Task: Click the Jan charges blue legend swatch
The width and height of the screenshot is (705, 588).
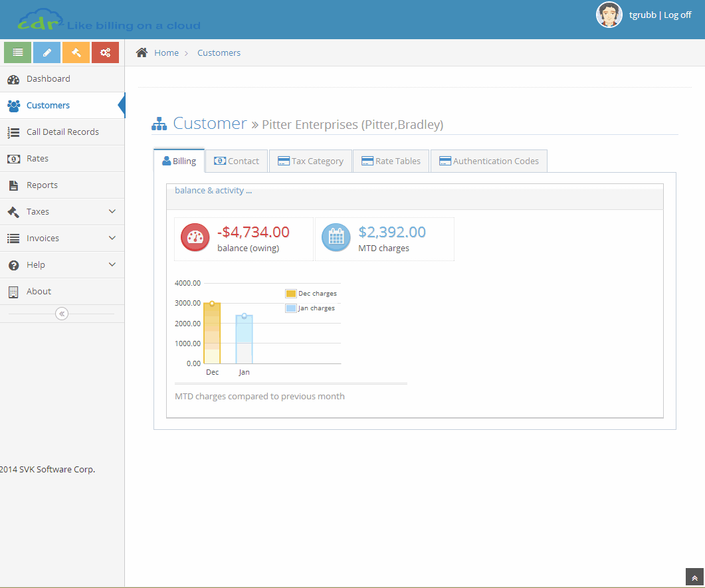Action: [291, 308]
